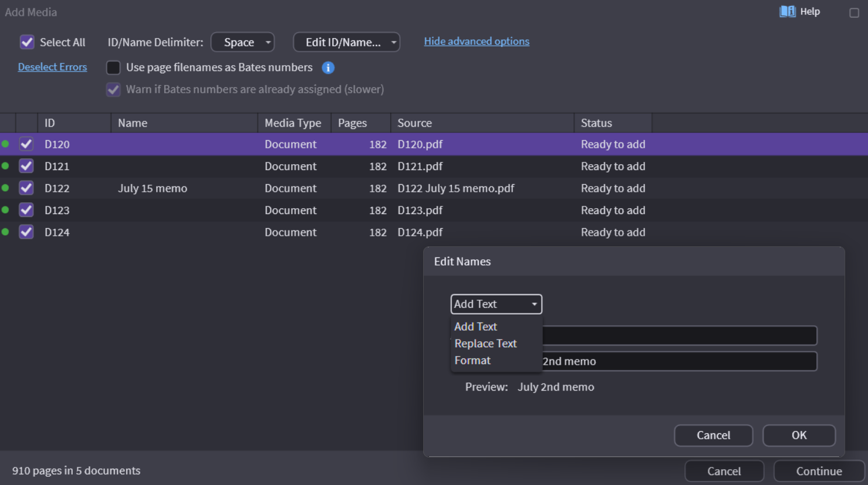This screenshot has width=868, height=485.
Task: Click the green status dot for D124
Action: click(x=5, y=232)
